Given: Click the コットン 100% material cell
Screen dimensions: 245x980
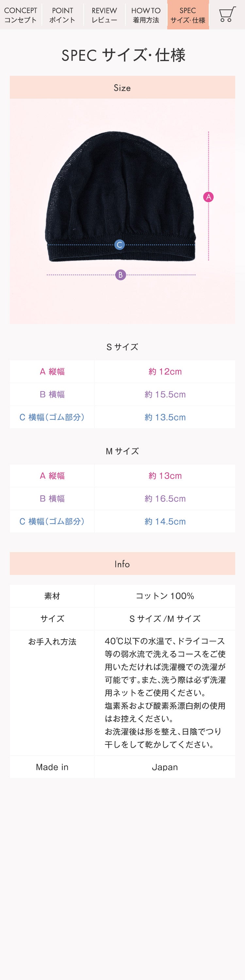Looking at the screenshot, I should coord(165,596).
